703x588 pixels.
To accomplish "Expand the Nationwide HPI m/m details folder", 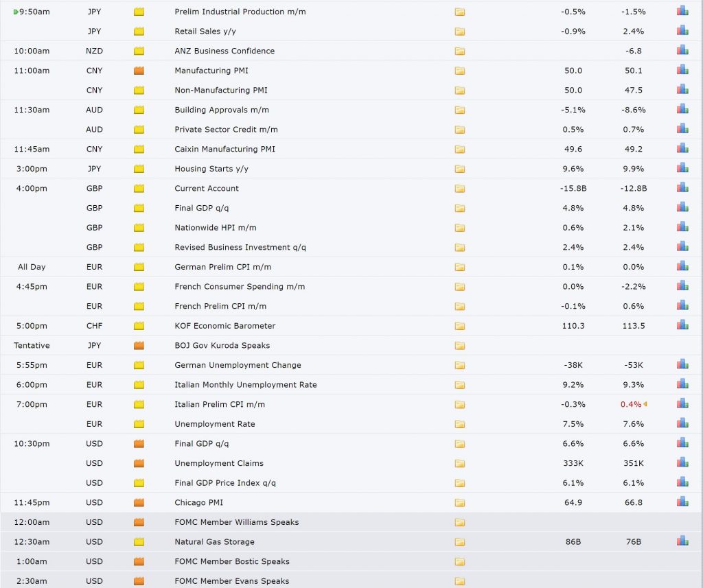I will (459, 228).
